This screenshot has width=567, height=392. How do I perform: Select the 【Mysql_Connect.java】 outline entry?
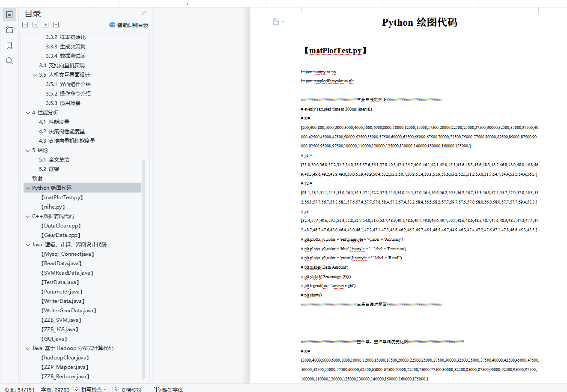(67, 254)
